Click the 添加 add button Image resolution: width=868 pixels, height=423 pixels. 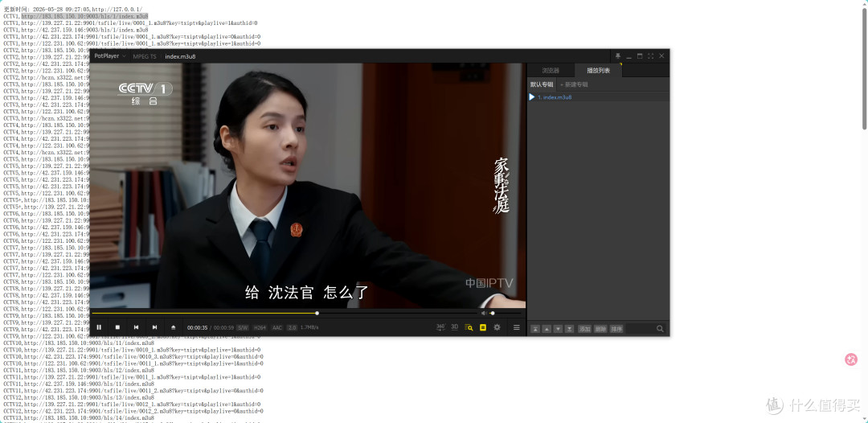[x=584, y=329]
